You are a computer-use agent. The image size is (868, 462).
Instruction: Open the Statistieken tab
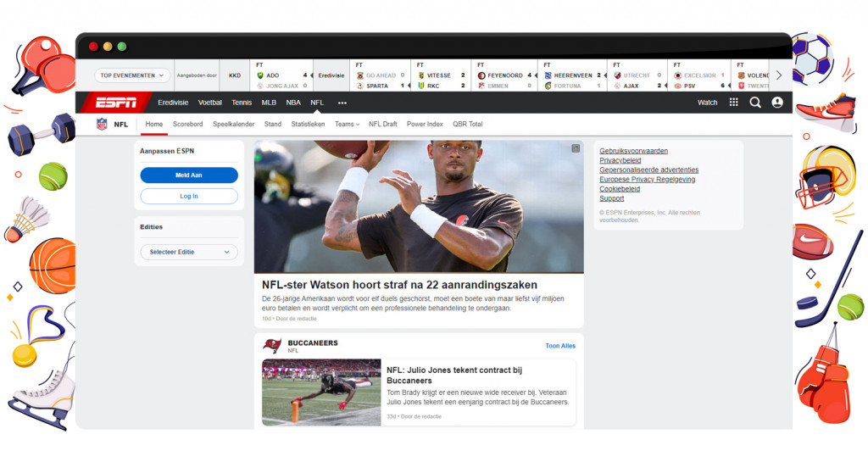[308, 124]
